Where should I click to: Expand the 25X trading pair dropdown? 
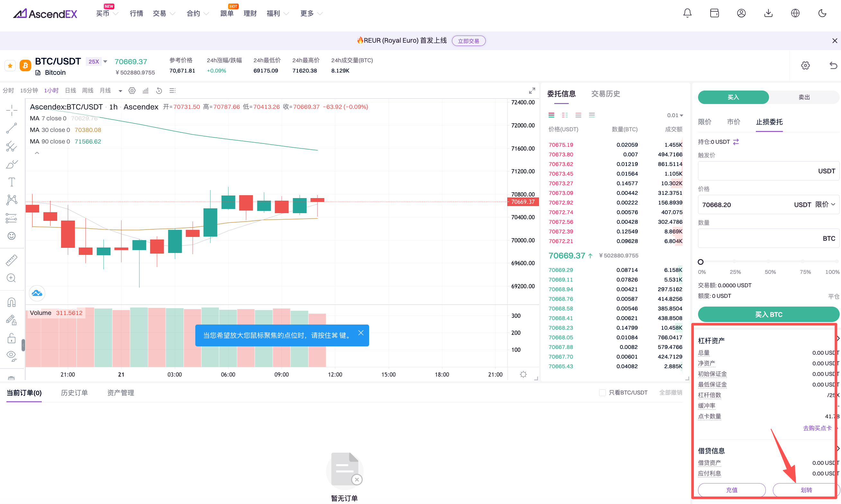pyautogui.click(x=105, y=61)
